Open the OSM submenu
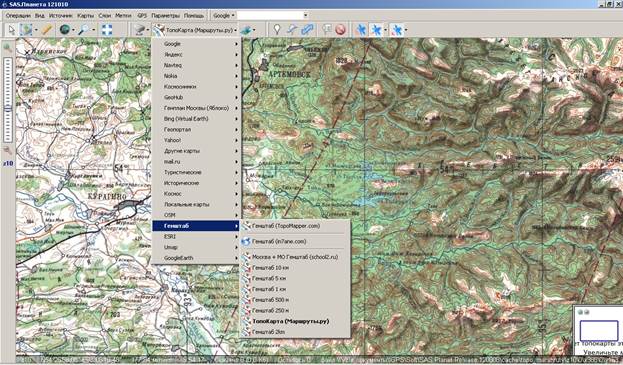The image size is (623, 365). coord(196,215)
